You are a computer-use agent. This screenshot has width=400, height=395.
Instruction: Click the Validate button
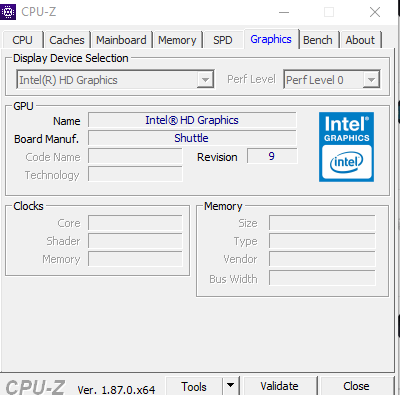point(279,386)
